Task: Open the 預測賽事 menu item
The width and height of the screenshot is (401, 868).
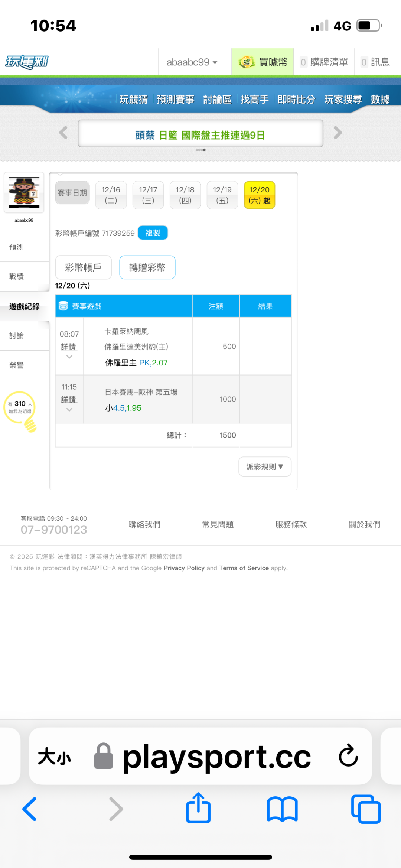Action: (x=176, y=100)
